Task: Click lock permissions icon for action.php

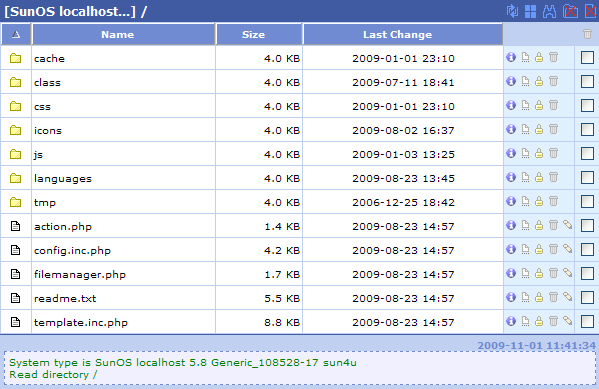Action: (539, 225)
